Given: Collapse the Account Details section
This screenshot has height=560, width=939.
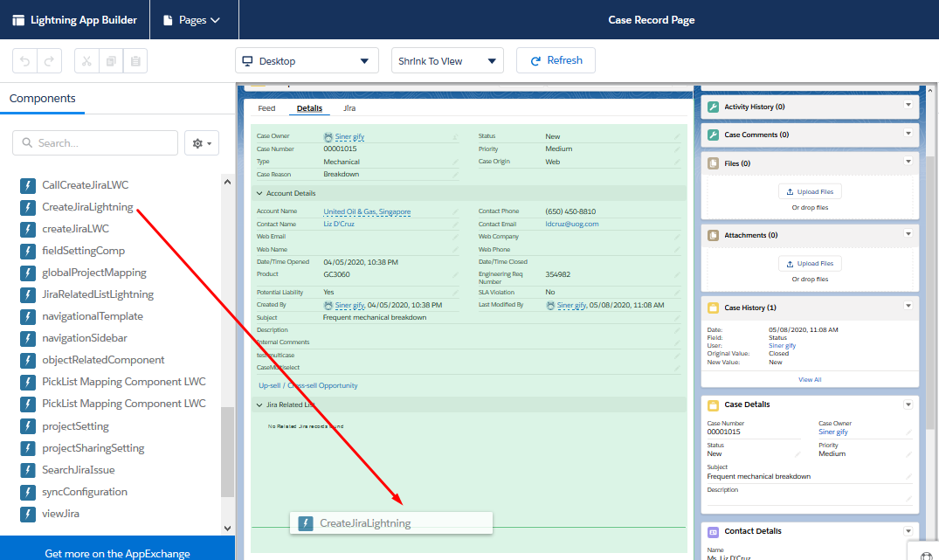Looking at the screenshot, I should [259, 193].
